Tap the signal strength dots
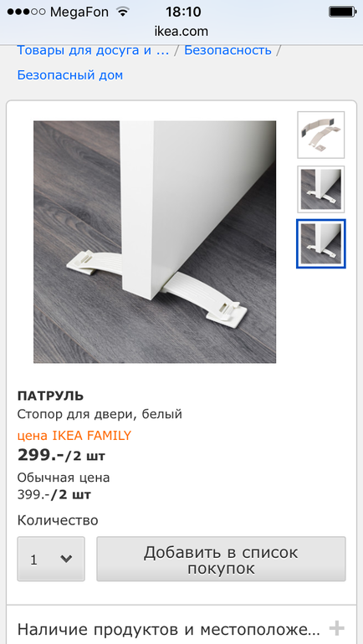363x644 pixels. (26, 12)
